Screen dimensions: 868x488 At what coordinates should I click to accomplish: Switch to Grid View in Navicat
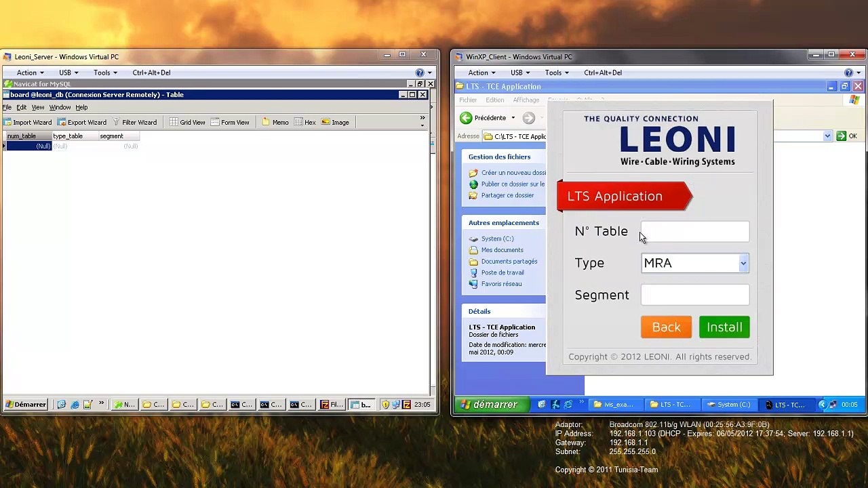[x=187, y=123]
